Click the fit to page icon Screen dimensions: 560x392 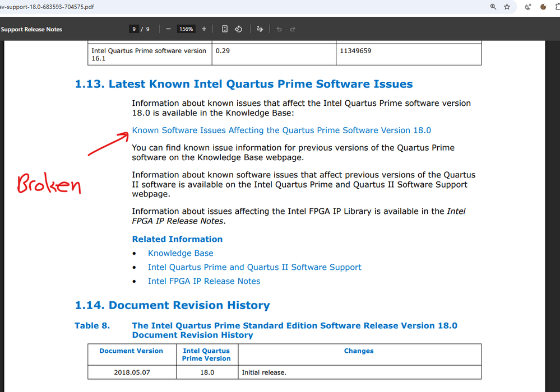[x=225, y=29]
